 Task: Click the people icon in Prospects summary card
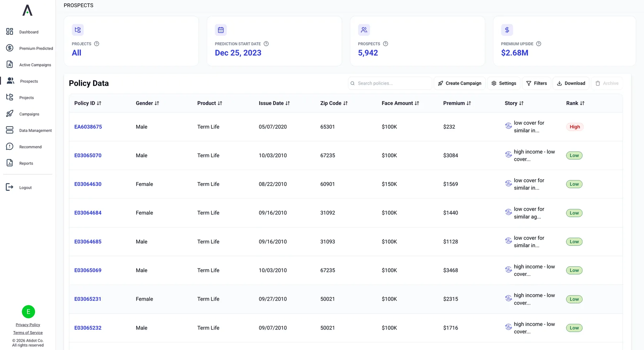(364, 30)
